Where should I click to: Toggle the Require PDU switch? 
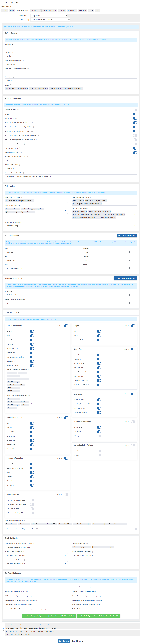135,114
